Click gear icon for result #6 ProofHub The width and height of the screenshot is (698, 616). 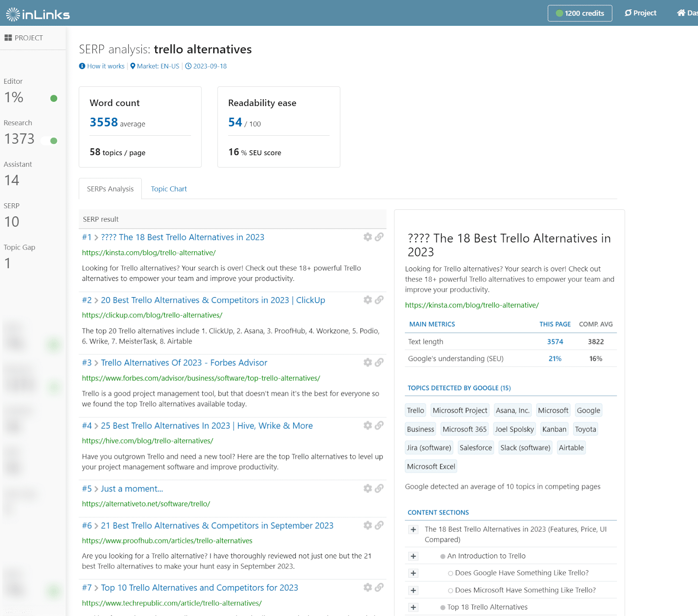368,525
